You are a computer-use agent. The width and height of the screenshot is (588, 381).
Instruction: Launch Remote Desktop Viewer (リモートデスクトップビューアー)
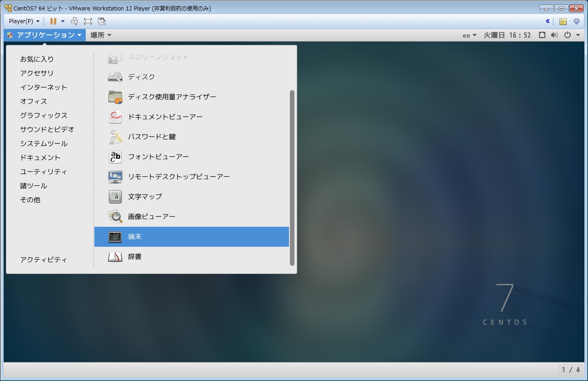pyautogui.click(x=178, y=177)
